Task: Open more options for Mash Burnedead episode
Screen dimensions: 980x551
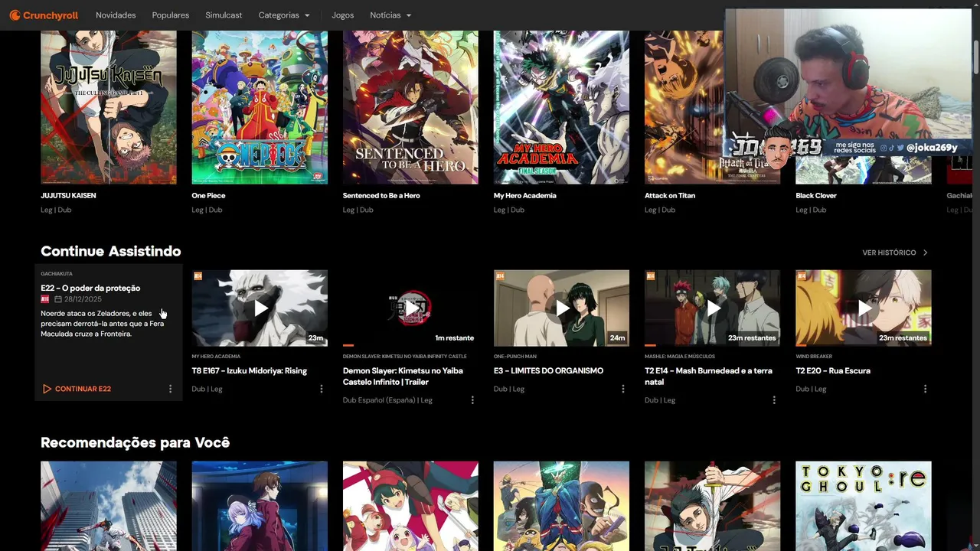Action: coord(774,400)
